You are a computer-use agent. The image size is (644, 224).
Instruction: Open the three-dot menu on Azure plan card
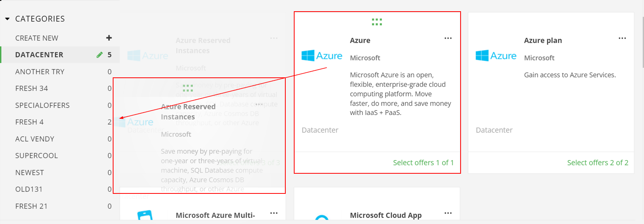tap(622, 38)
